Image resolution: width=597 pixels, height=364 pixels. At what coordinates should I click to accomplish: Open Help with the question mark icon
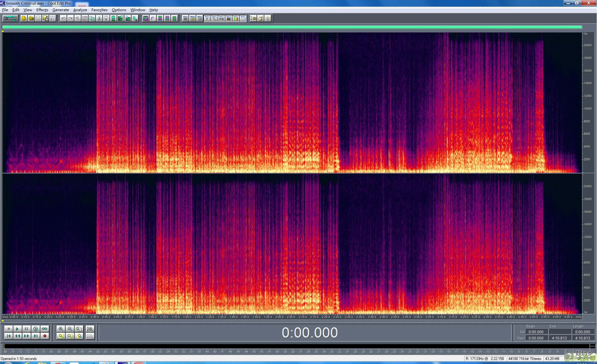(268, 18)
